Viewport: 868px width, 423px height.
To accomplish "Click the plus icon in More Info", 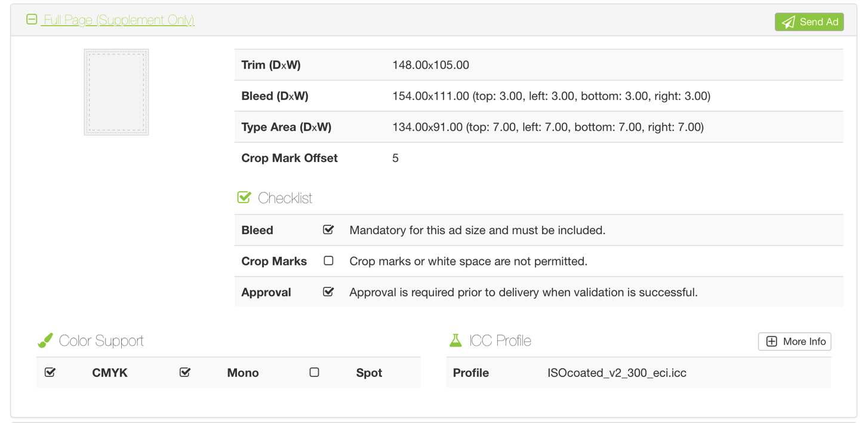I will pyautogui.click(x=771, y=341).
